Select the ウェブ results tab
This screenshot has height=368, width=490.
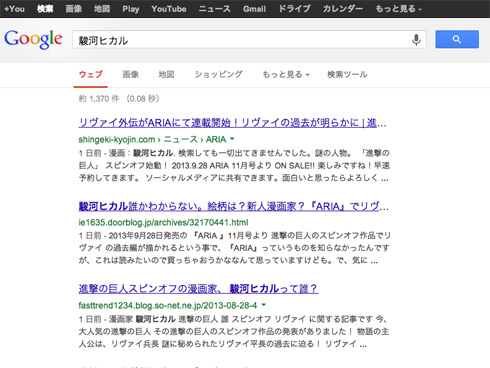(91, 74)
